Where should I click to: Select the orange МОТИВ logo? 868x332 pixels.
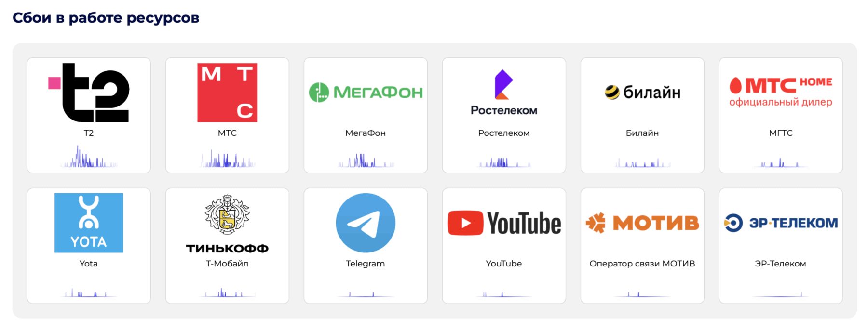[642, 223]
